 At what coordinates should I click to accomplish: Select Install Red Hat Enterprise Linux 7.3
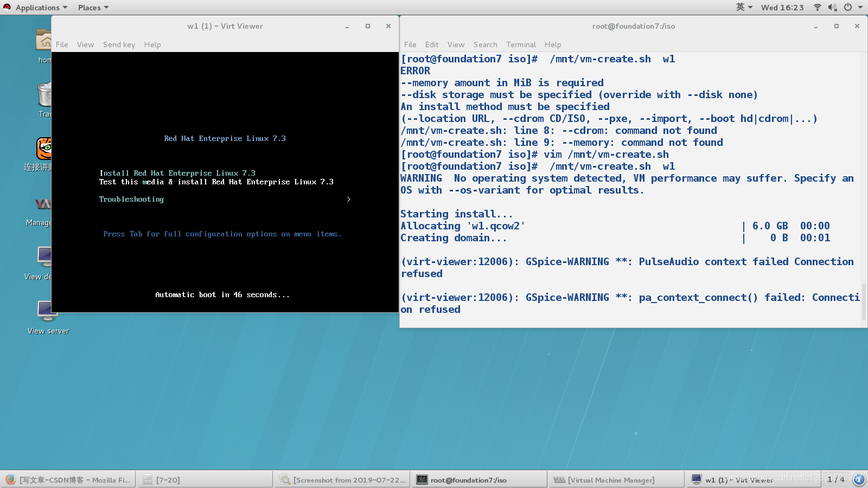click(177, 173)
